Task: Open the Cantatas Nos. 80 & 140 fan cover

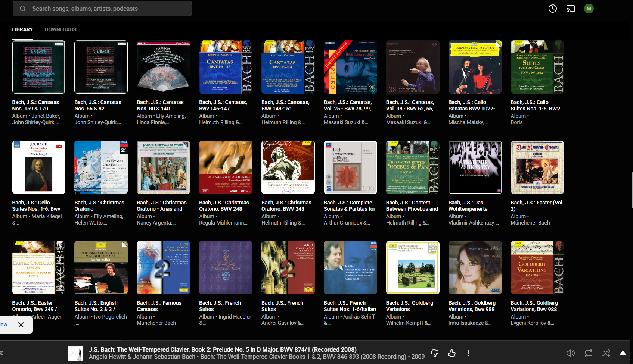Action: [x=163, y=67]
